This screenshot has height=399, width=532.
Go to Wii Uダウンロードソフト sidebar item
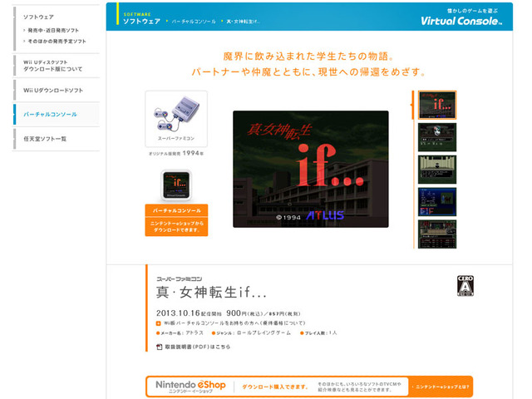[x=53, y=90]
